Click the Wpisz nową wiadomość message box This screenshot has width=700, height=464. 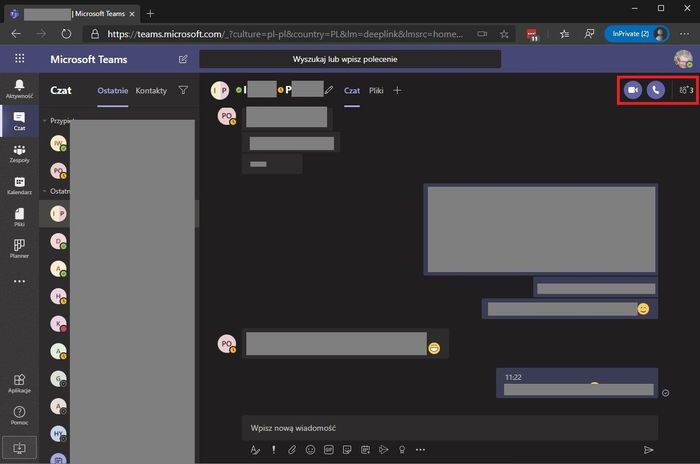pyautogui.click(x=450, y=428)
